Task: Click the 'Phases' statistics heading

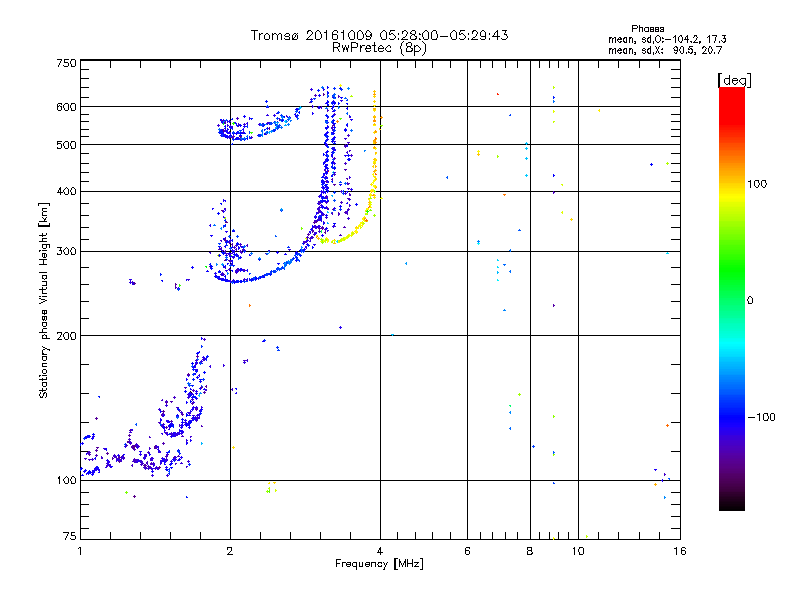Action: [x=647, y=29]
